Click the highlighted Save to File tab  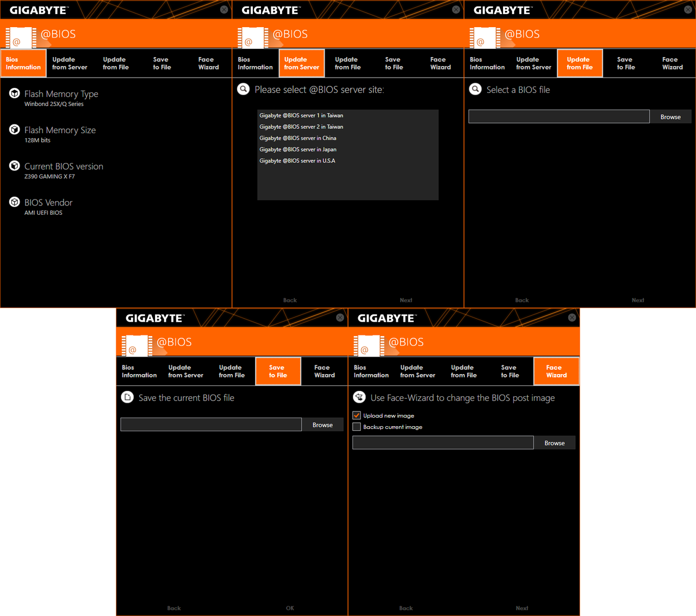[278, 371]
